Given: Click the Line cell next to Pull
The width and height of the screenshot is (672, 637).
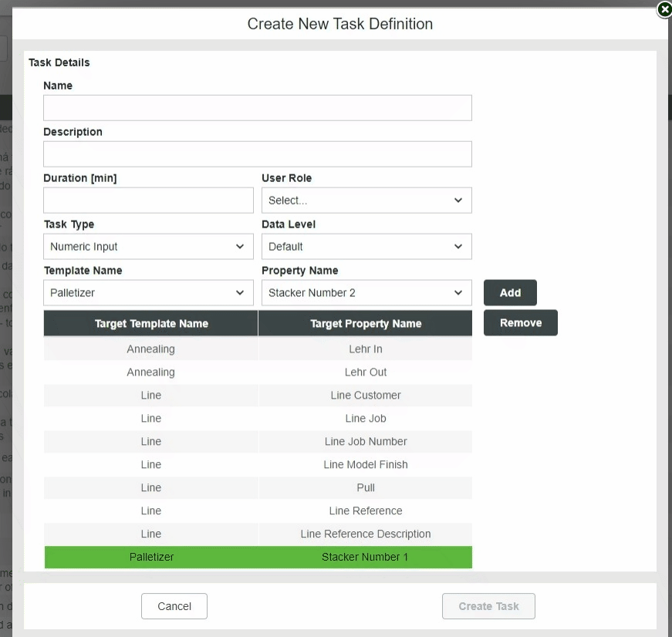Looking at the screenshot, I should [151, 488].
